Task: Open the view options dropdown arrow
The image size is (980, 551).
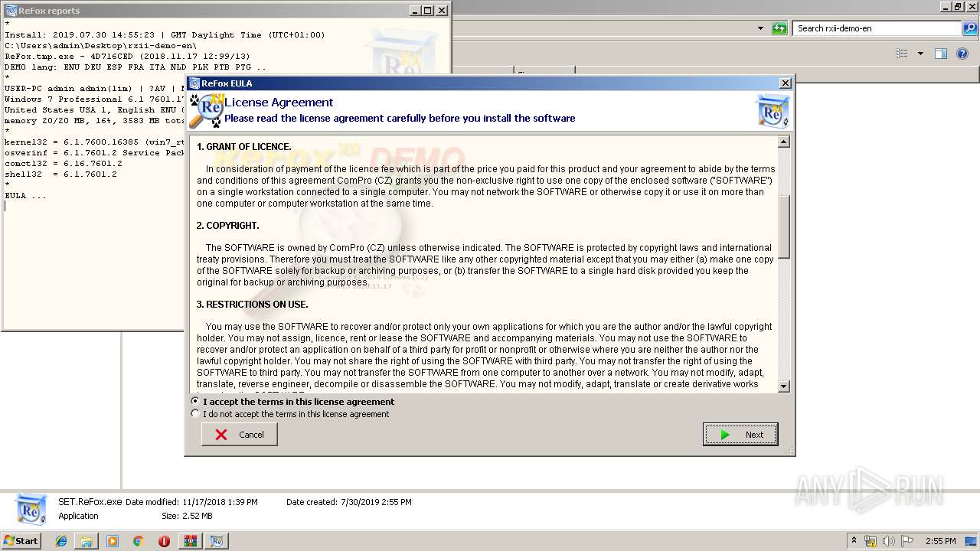Action: pos(920,54)
